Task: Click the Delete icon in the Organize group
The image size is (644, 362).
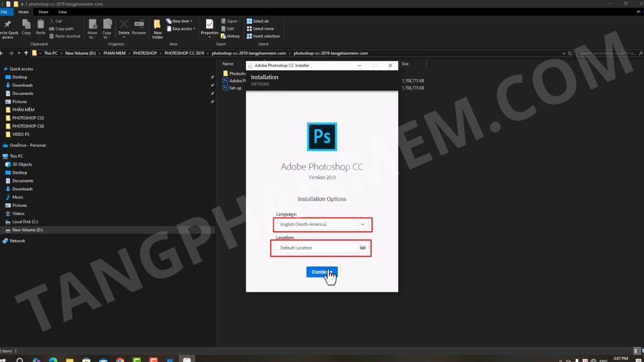Action: point(124,27)
